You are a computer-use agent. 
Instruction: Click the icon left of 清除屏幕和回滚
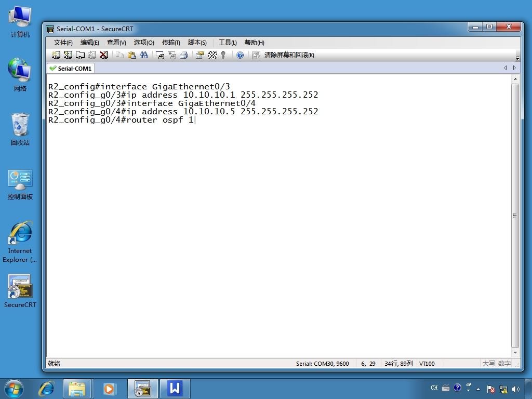tap(256, 55)
